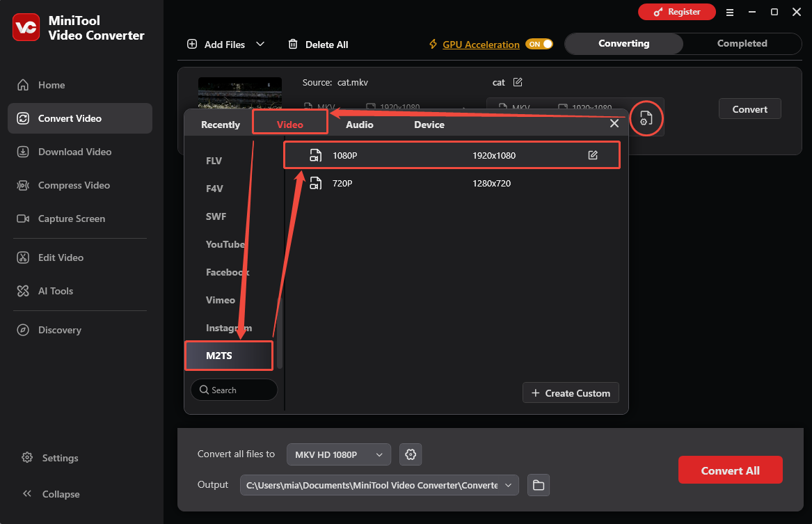Click the 720P preset file icon
Image resolution: width=812 pixels, height=524 pixels.
tap(315, 183)
